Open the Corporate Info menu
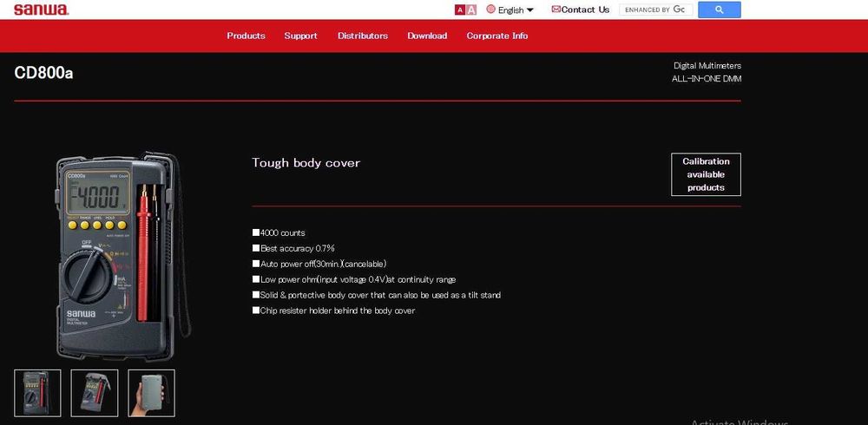868x425 pixels. (x=497, y=36)
